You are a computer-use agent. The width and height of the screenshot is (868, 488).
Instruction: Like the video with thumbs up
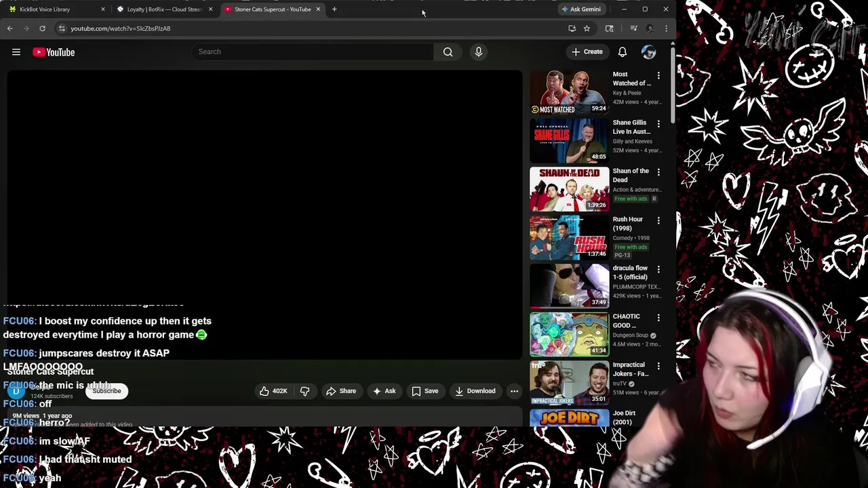click(x=273, y=391)
